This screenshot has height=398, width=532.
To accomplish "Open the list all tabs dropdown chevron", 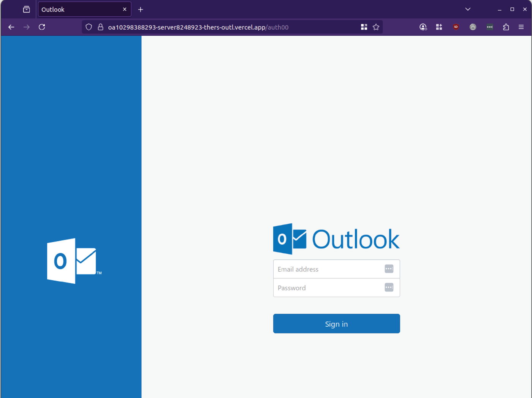I will pyautogui.click(x=467, y=9).
